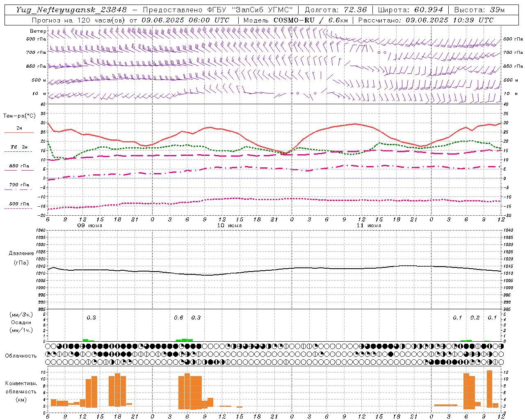
Task: Click the '(мм/1ч.)' precipitation unit label
Action: pos(21,330)
